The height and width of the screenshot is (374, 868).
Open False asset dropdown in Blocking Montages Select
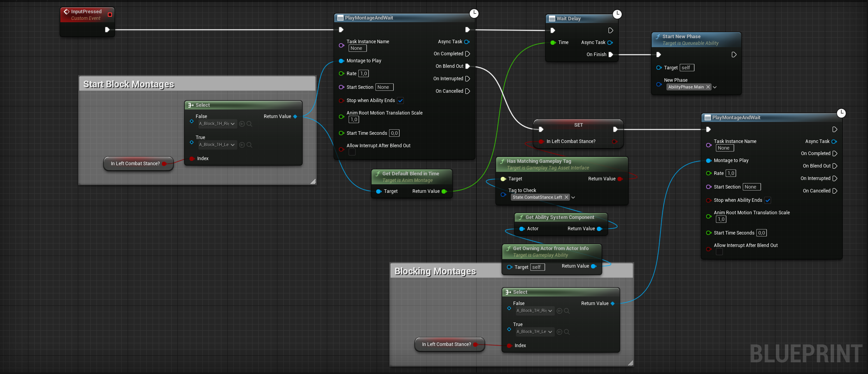[x=535, y=311]
